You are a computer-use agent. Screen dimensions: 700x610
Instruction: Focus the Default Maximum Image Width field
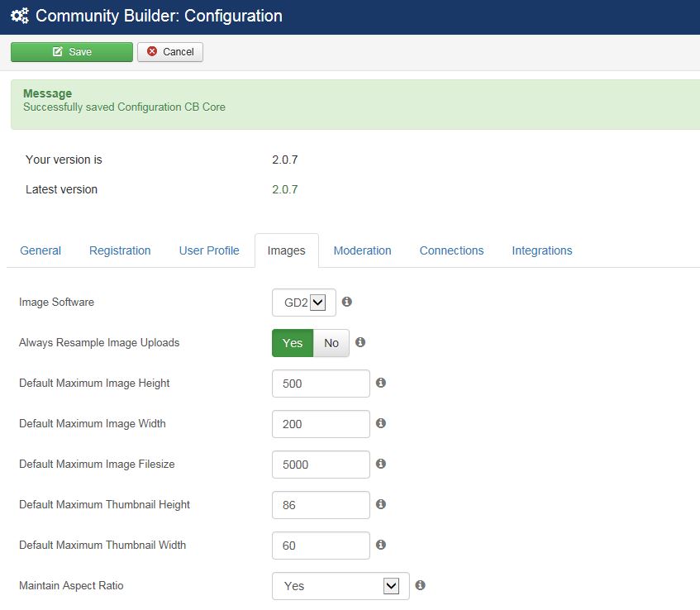coord(321,424)
